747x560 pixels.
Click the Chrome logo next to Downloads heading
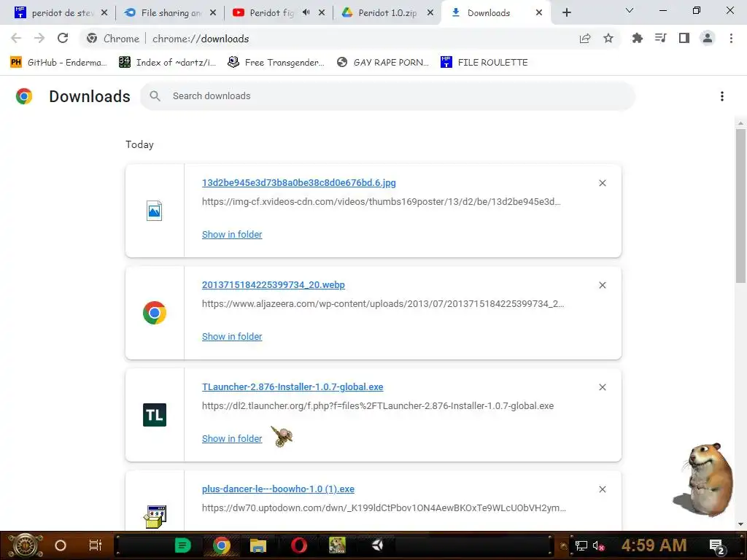pos(24,96)
